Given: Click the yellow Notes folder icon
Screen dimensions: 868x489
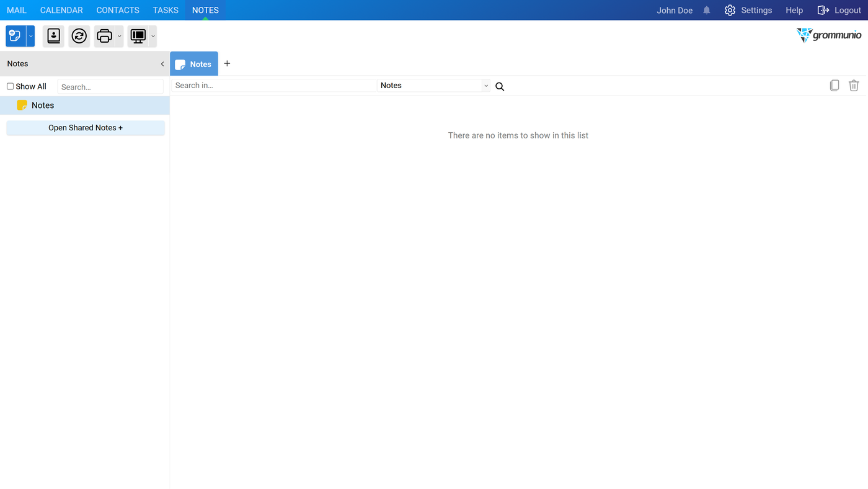Looking at the screenshot, I should [22, 105].
